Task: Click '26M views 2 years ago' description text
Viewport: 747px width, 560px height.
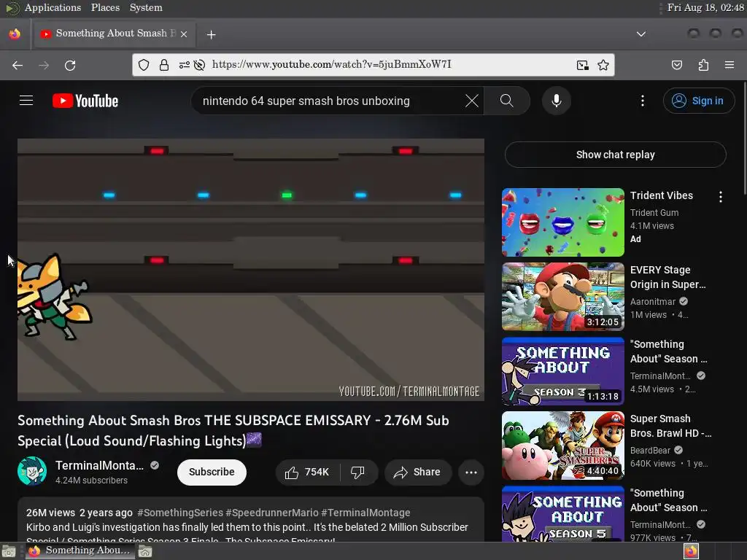Action: (x=79, y=513)
